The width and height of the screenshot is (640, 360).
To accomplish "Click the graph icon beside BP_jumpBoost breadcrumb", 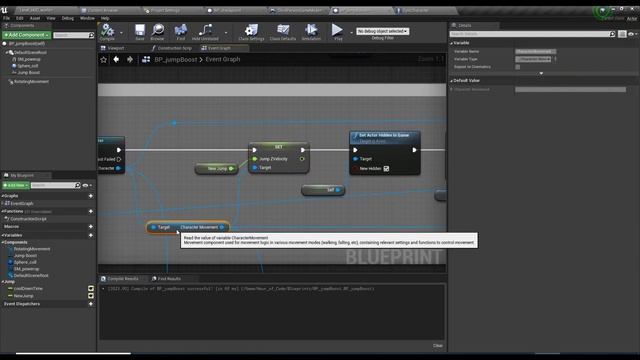I will click(146, 60).
